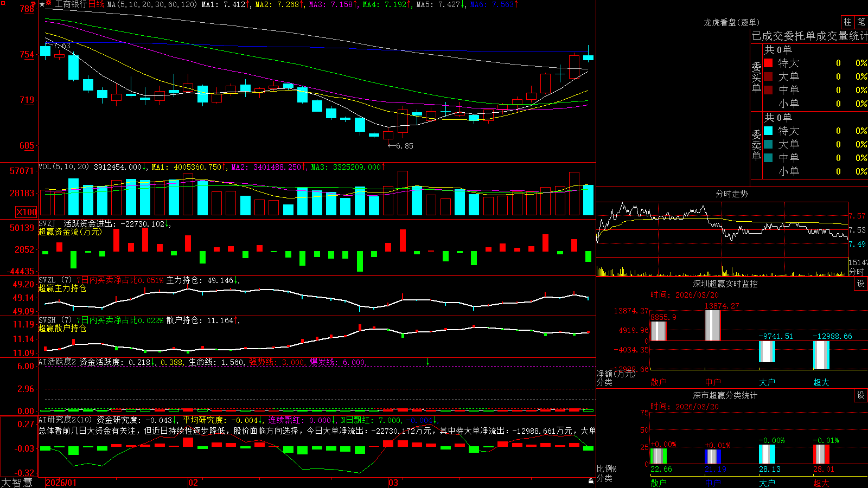Click the 22.66 散户 ratio bar
This screenshot has width=868, height=488.
tap(659, 456)
